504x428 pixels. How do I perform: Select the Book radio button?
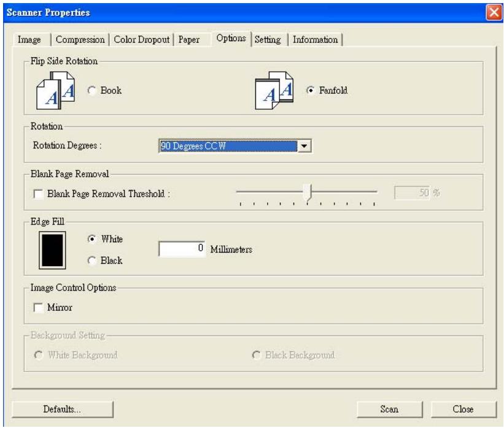tap(92, 91)
